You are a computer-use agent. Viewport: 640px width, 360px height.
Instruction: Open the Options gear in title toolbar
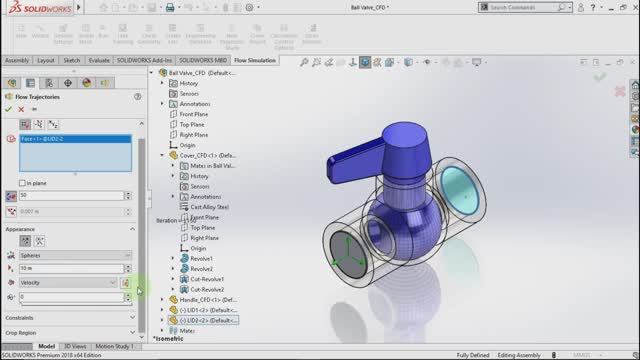249,7
